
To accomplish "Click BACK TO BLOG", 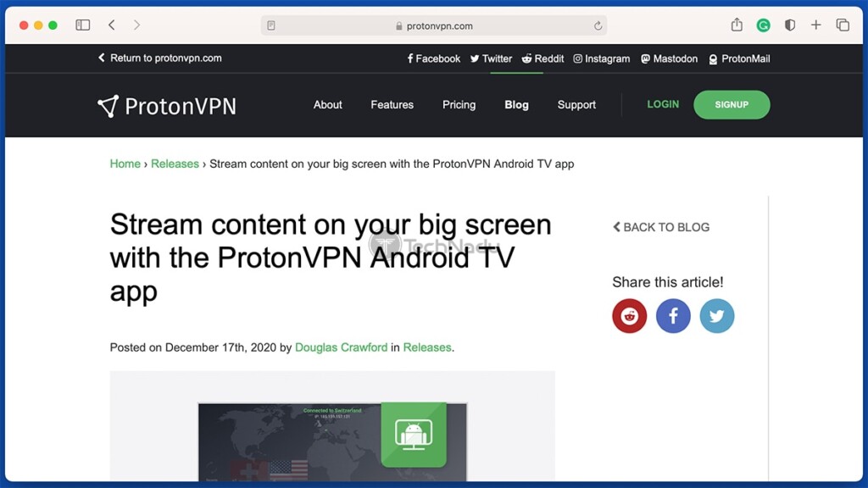I will point(661,227).
